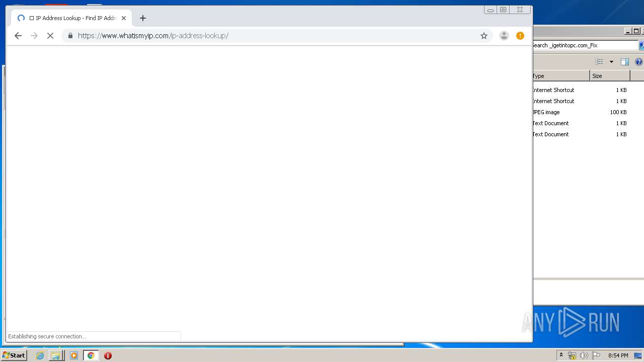Select the second Internet Shortcut row
Screen dimensions: 644x362
click(x=581, y=101)
